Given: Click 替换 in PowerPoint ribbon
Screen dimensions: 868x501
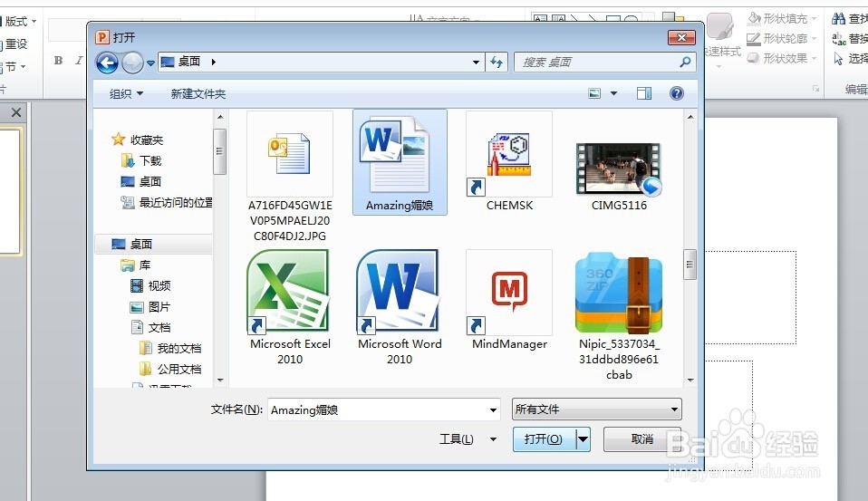Looking at the screenshot, I should [850, 38].
